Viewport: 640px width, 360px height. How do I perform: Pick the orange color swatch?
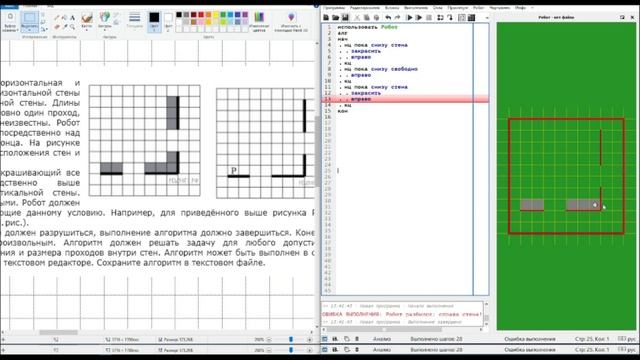pyautogui.click(x=208, y=15)
